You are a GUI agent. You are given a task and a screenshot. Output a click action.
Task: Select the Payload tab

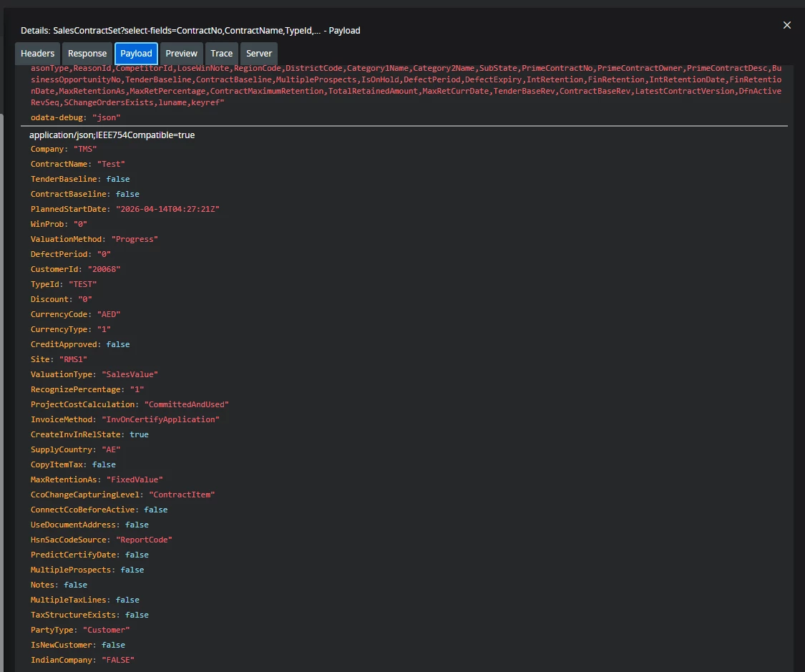(136, 54)
